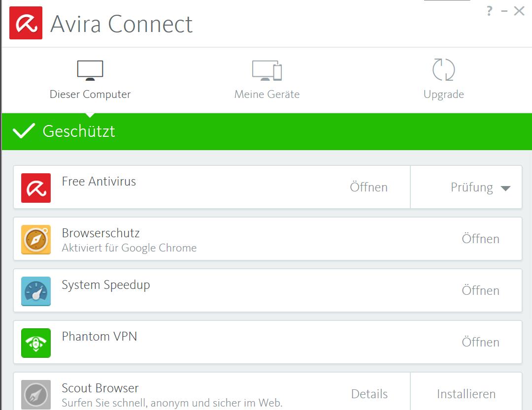Start scan with the Prüfung button
Viewport: 532px width, 410px height.
click(x=471, y=188)
